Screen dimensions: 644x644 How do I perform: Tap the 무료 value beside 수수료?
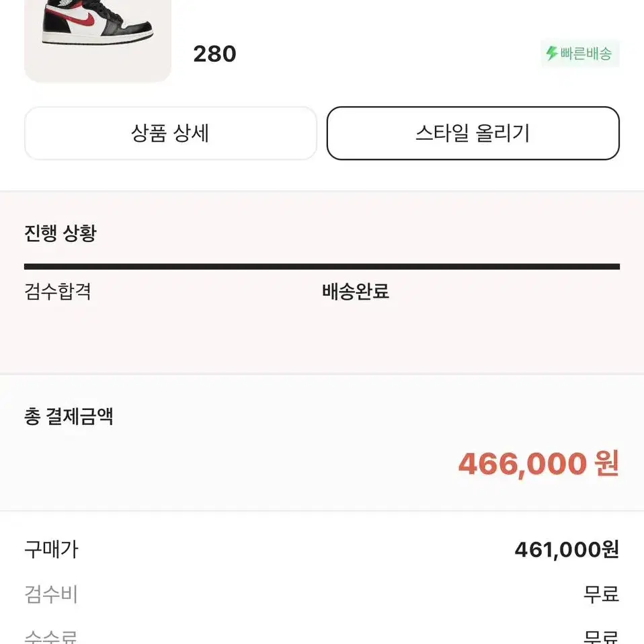[x=601, y=637]
